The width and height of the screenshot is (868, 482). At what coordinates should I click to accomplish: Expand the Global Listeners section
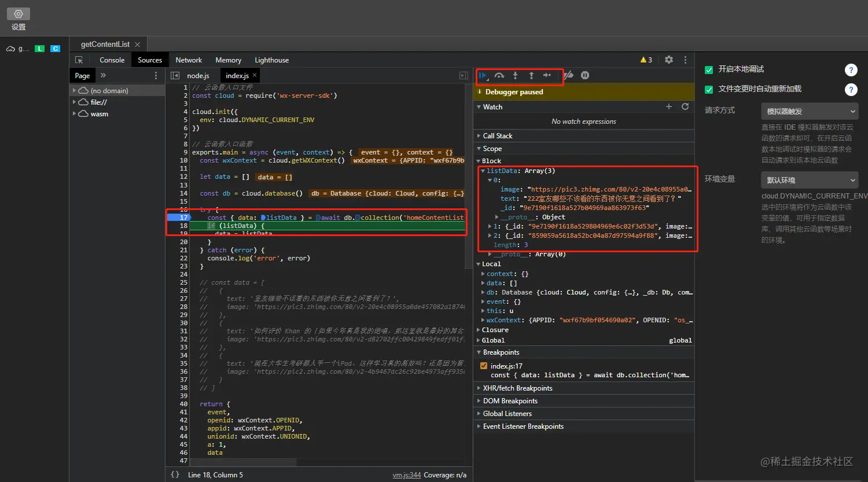click(x=584, y=414)
